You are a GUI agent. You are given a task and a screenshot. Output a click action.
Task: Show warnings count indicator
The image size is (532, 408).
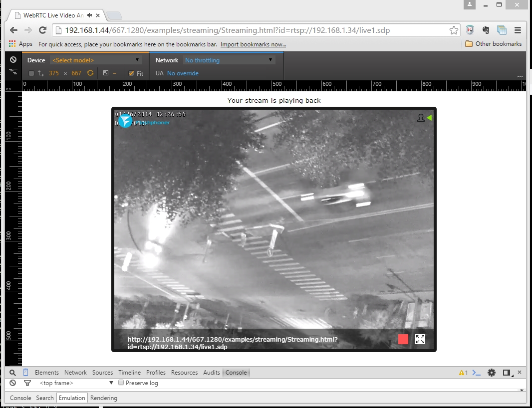(x=463, y=373)
